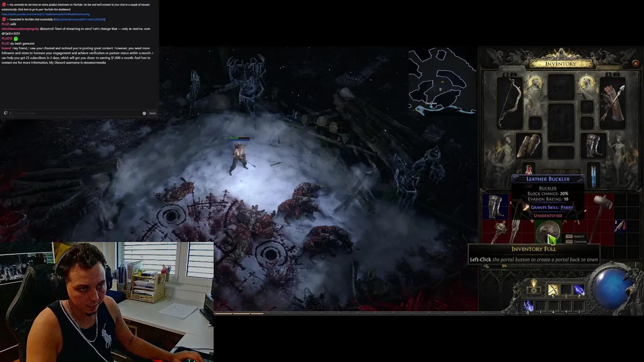Click the empty left ring slot
Screen dimensions: 644x362
click(x=535, y=122)
